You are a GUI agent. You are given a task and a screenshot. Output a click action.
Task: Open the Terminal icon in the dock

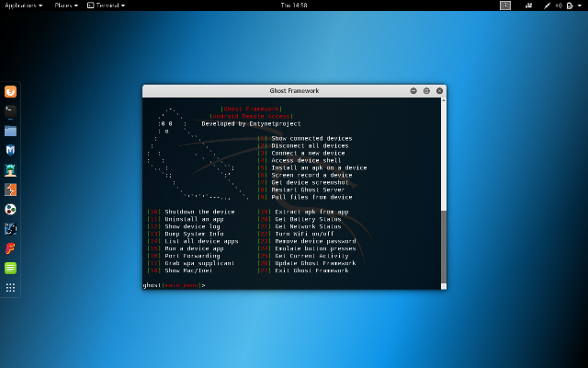tap(10, 111)
